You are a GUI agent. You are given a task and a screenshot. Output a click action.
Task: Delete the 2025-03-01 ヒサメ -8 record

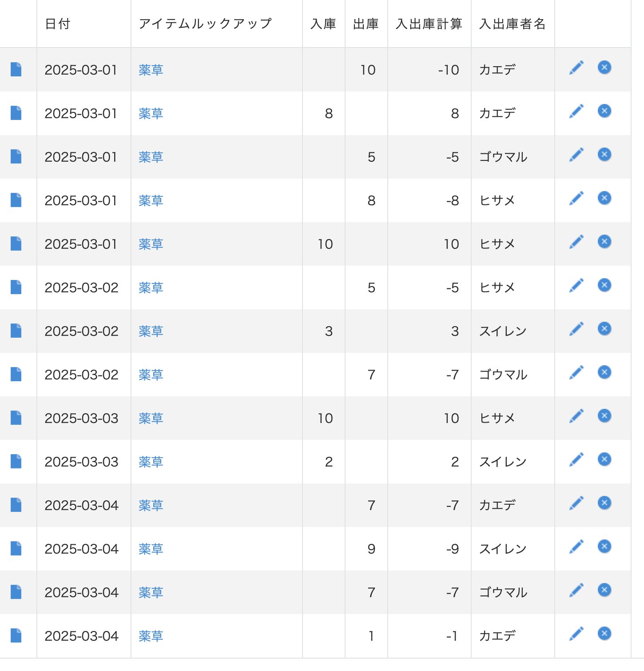tap(604, 198)
